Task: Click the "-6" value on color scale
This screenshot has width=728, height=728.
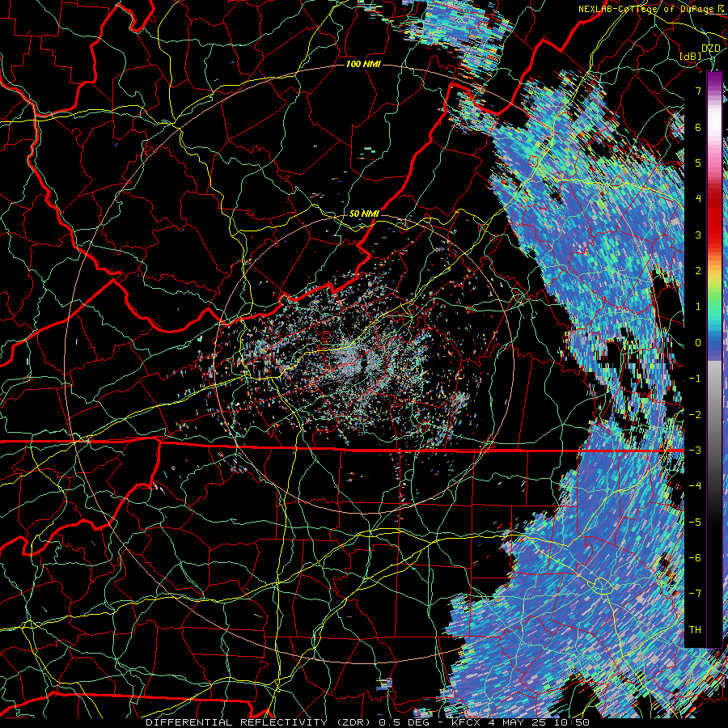Action: 695,558
